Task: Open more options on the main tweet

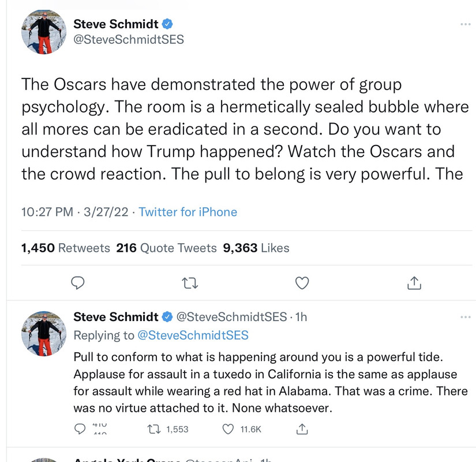Action: tap(465, 24)
